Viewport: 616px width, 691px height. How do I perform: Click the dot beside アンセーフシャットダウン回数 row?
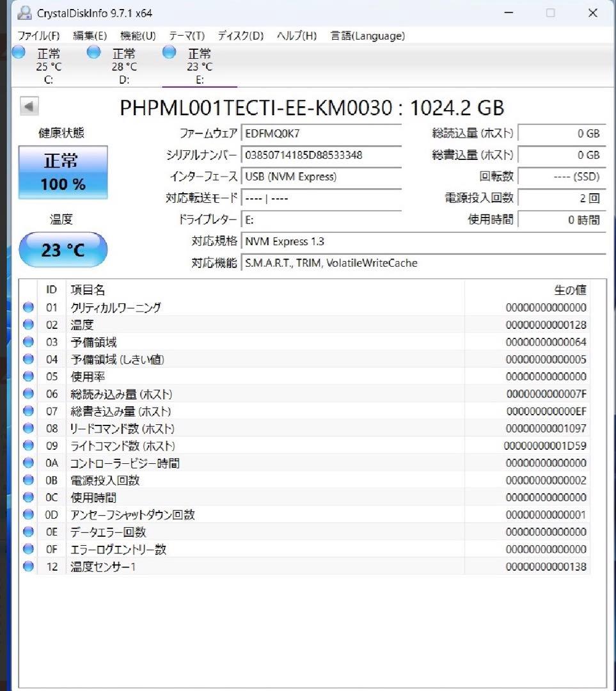[28, 514]
